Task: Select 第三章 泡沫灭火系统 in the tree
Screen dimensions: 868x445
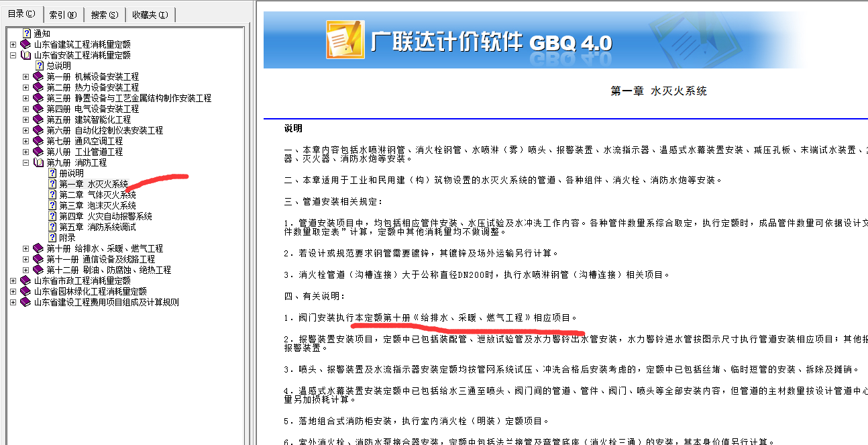Action: coord(97,205)
